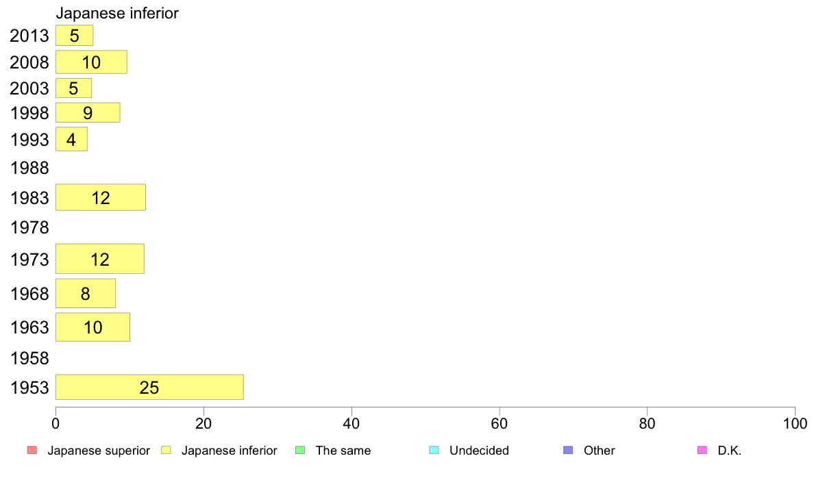This screenshot has width=814, height=504.
Task: Click the 2013 bar showing 5
Action: (x=74, y=36)
